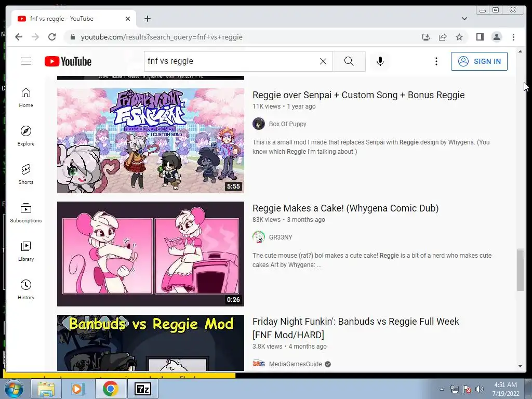Open Windows Explorer from taskbar
Viewport: 532px width, 399px height.
click(46, 389)
